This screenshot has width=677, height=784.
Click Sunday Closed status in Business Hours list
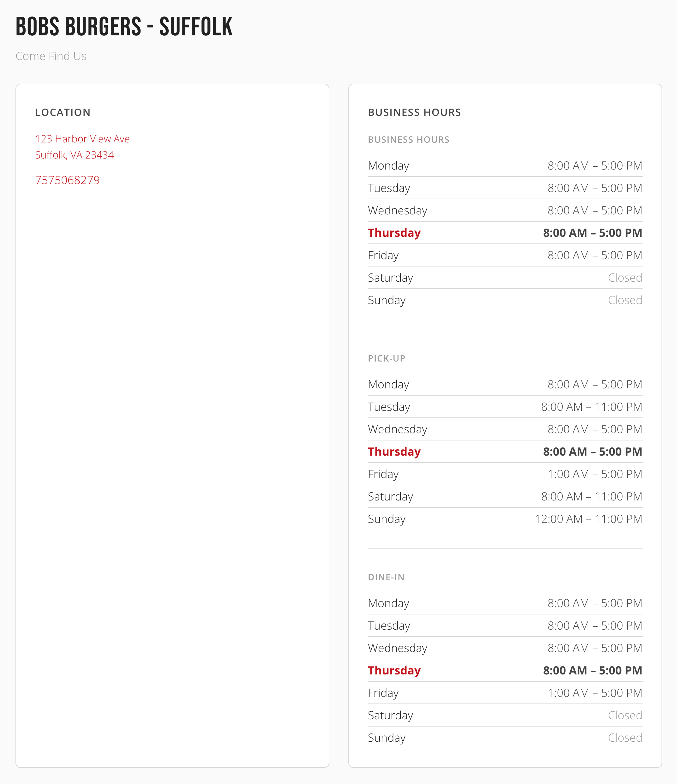[x=625, y=300]
